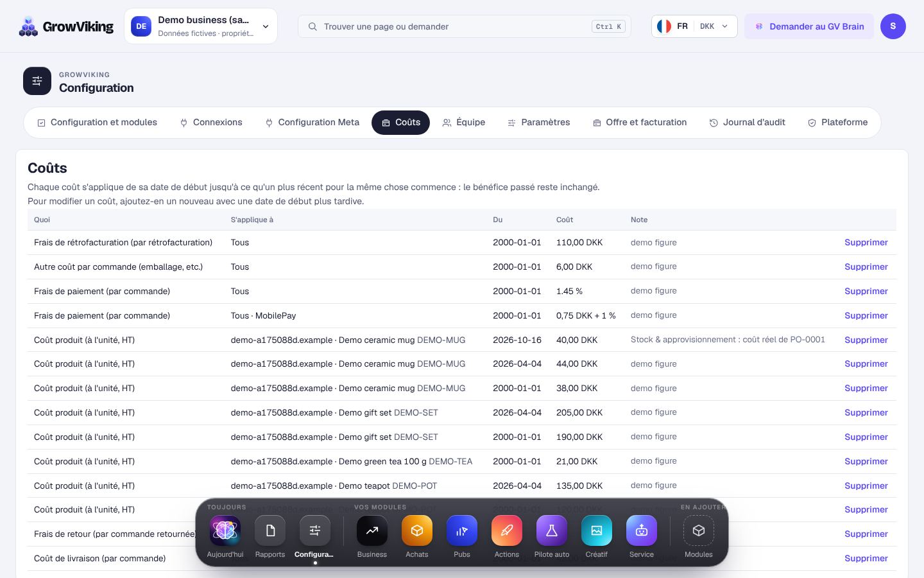
Task: Click the GrowViking logo
Action: click(x=66, y=26)
